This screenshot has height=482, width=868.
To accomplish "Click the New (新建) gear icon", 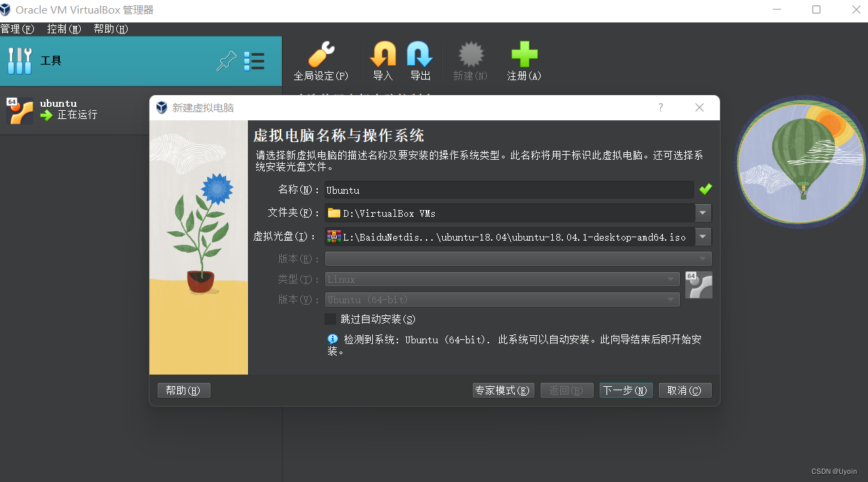I will point(471,54).
